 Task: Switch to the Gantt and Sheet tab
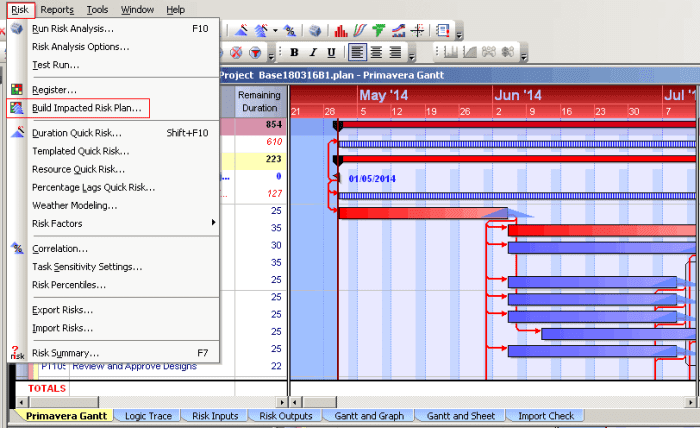tap(461, 416)
